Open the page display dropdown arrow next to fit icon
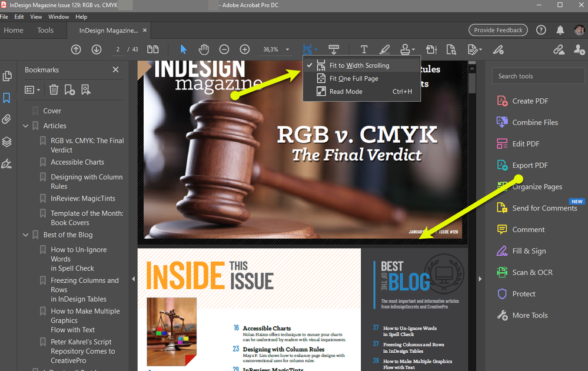Screen dimensions: 588x371 click(316, 49)
